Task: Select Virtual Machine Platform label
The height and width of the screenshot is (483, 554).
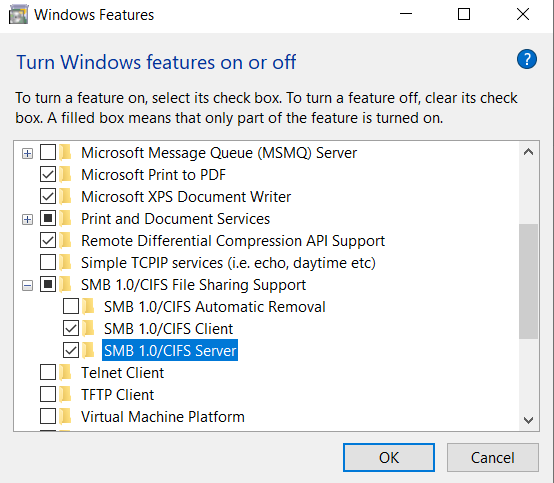Action: point(163,417)
